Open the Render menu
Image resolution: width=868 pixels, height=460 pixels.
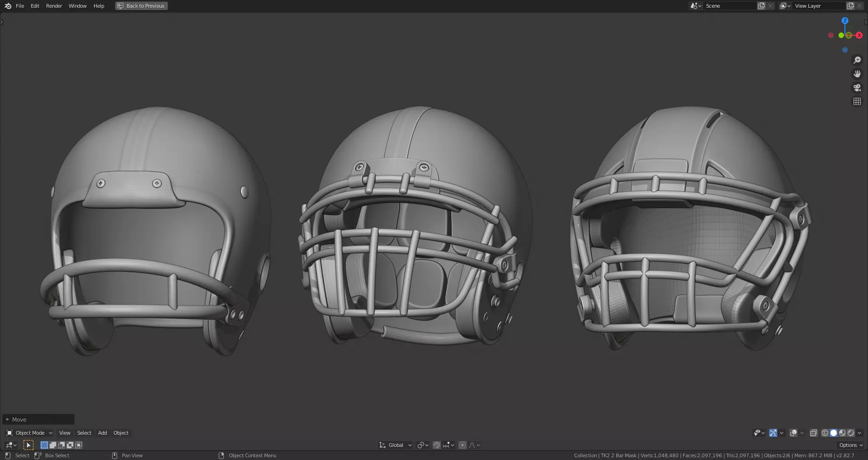(54, 6)
